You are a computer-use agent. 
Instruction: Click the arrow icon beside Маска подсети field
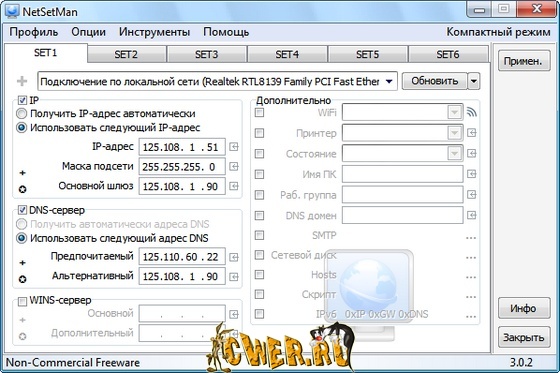(234, 166)
